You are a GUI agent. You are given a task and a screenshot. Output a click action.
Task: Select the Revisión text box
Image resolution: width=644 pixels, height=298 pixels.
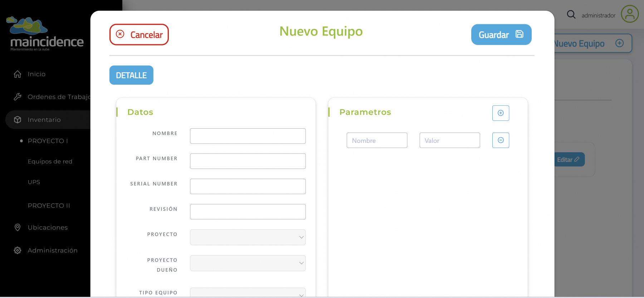pos(248,212)
